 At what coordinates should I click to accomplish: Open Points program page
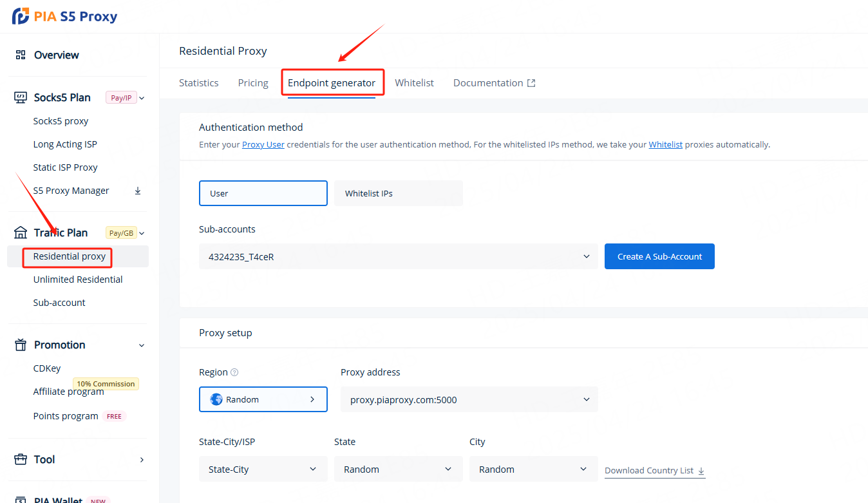tap(66, 416)
